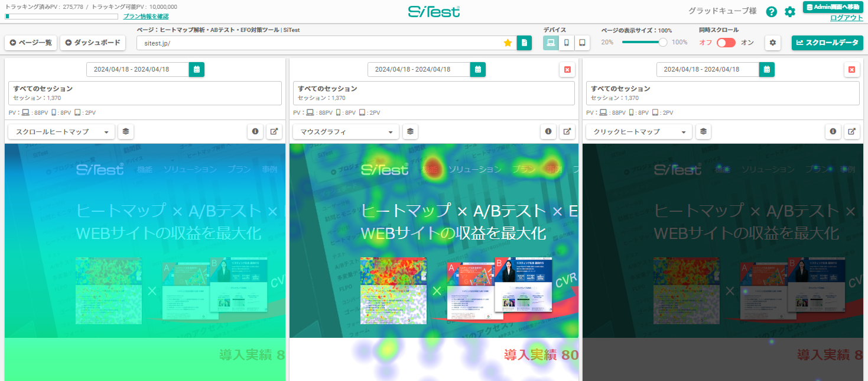Click date range field in scroll heatmap panel
868x381 pixels.
(x=138, y=69)
